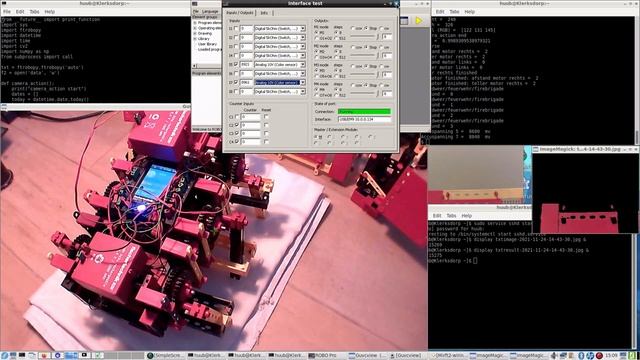Image resolution: width=640 pixels, height=360 pixels.
Task: Open the Language menu in ROBO Pro
Action: (x=210, y=11)
